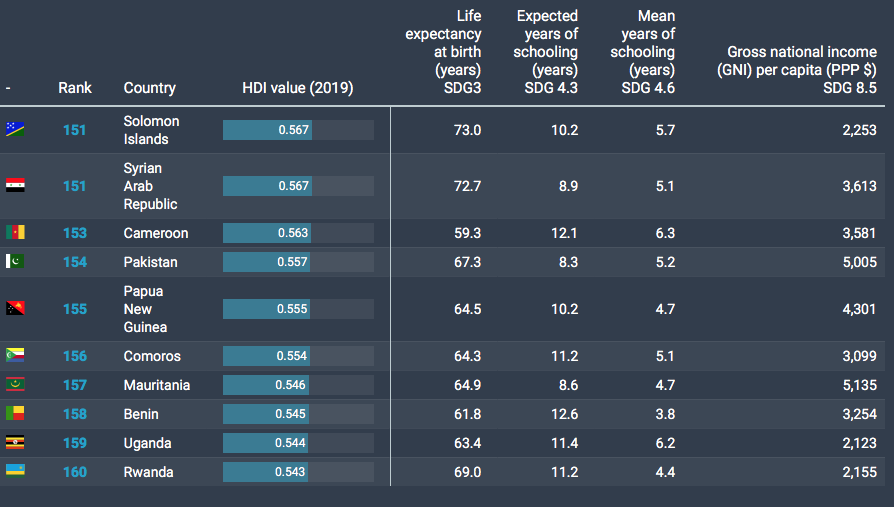Click the Pakistan flag icon
The width and height of the screenshot is (894, 507).
click(x=15, y=262)
